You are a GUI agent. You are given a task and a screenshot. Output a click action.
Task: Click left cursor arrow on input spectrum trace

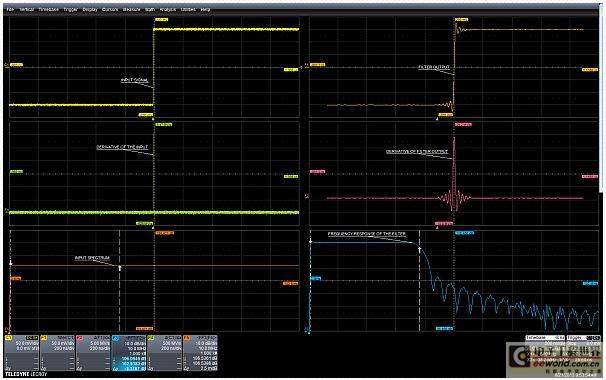(10, 263)
